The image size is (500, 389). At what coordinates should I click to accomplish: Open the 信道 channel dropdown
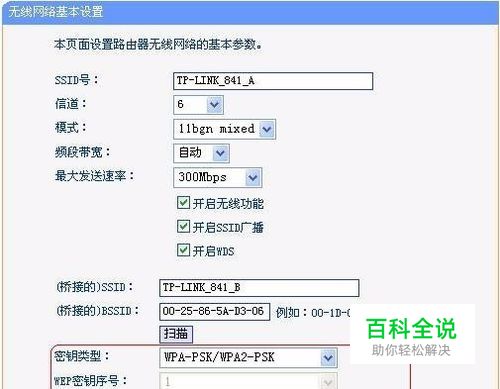(198, 105)
